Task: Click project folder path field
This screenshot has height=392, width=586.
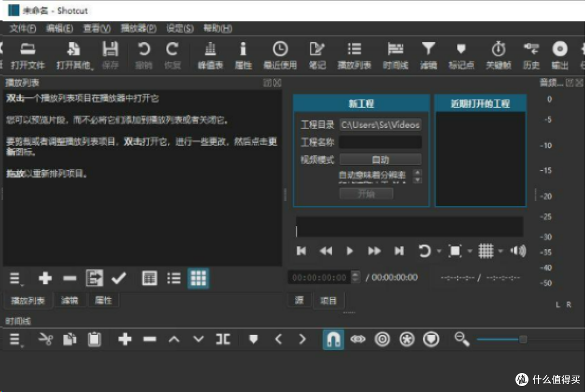Action: 380,125
